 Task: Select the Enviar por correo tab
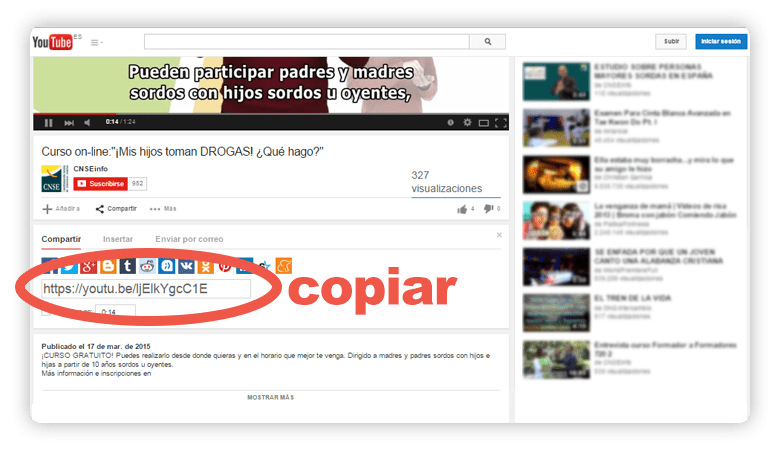click(x=189, y=239)
